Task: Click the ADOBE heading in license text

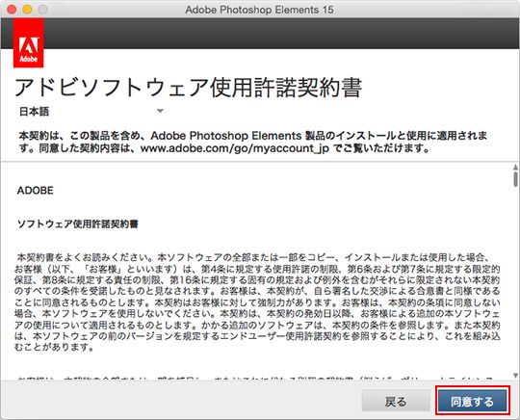Action: [36, 191]
